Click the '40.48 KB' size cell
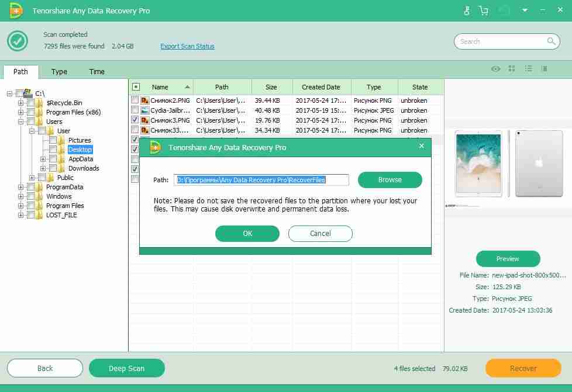Image resolution: width=572 pixels, height=392 pixels. [267, 110]
